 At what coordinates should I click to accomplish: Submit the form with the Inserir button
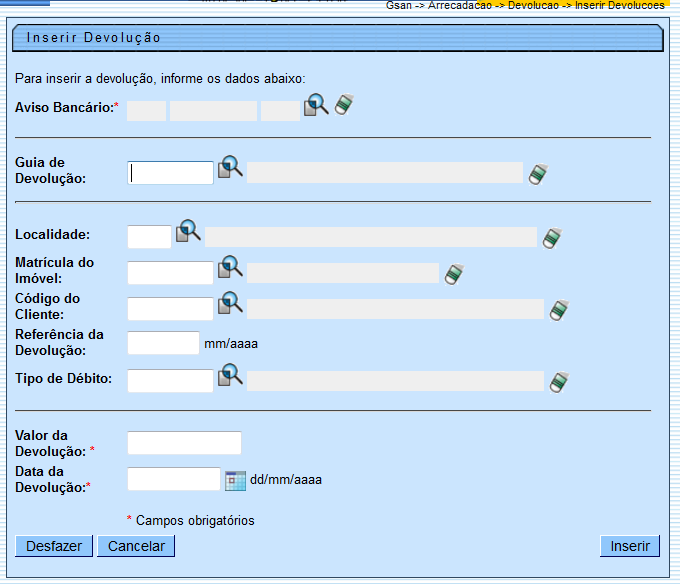tap(630, 546)
